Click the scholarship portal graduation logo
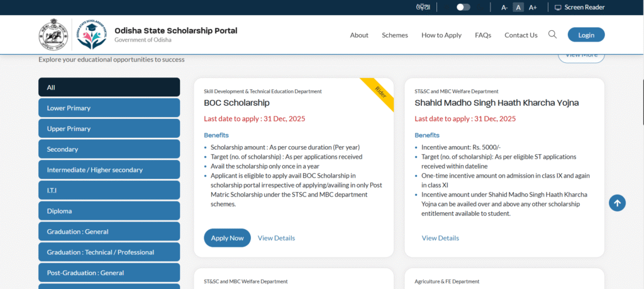 pyautogui.click(x=92, y=35)
